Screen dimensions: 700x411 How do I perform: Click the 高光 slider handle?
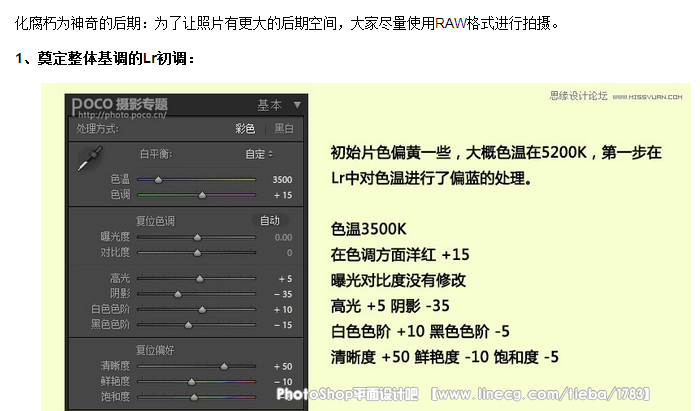click(x=200, y=279)
